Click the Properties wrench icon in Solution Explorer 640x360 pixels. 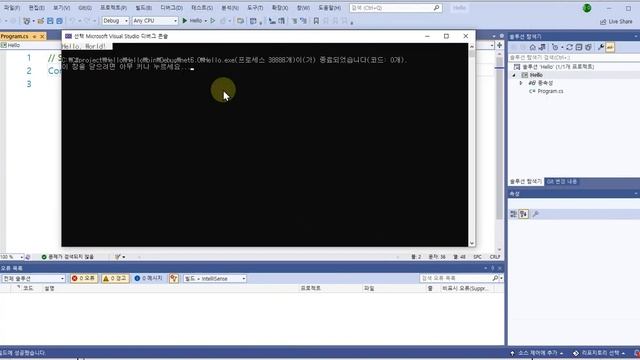[x=601, y=47]
